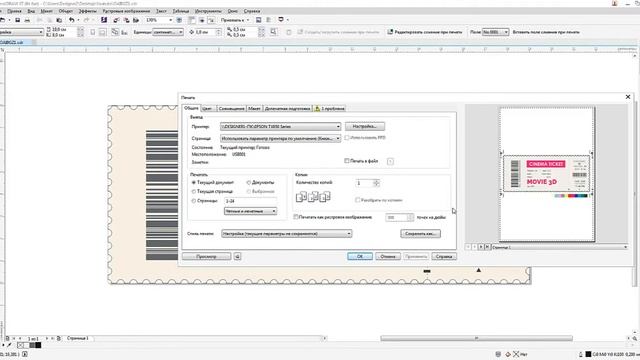
Task: Click the Import icon in toolbar
Action: [x=117, y=20]
